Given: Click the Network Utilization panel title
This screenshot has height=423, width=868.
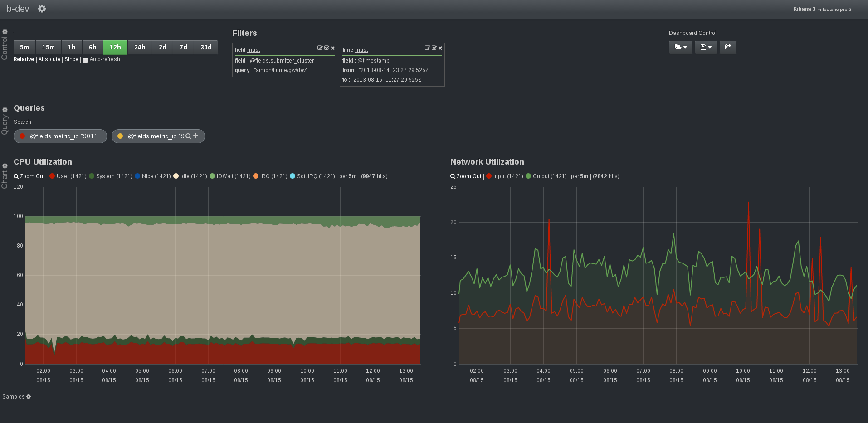Looking at the screenshot, I should pyautogui.click(x=487, y=162).
